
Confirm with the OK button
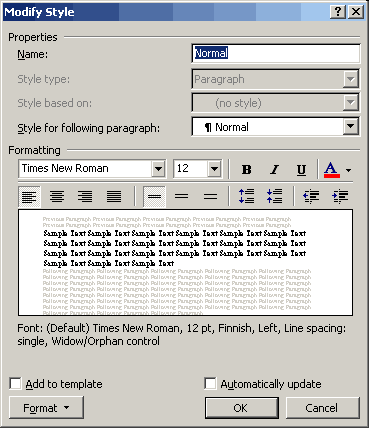click(x=241, y=408)
